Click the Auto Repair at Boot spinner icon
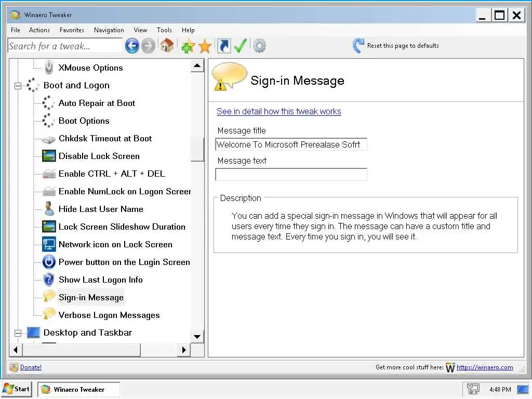The height and width of the screenshot is (399, 532). coord(48,103)
